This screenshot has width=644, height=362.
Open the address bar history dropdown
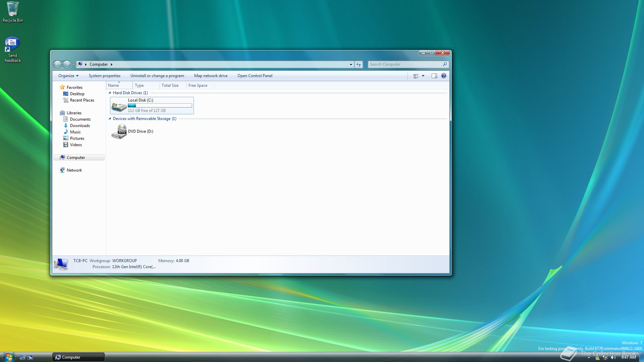pos(351,64)
